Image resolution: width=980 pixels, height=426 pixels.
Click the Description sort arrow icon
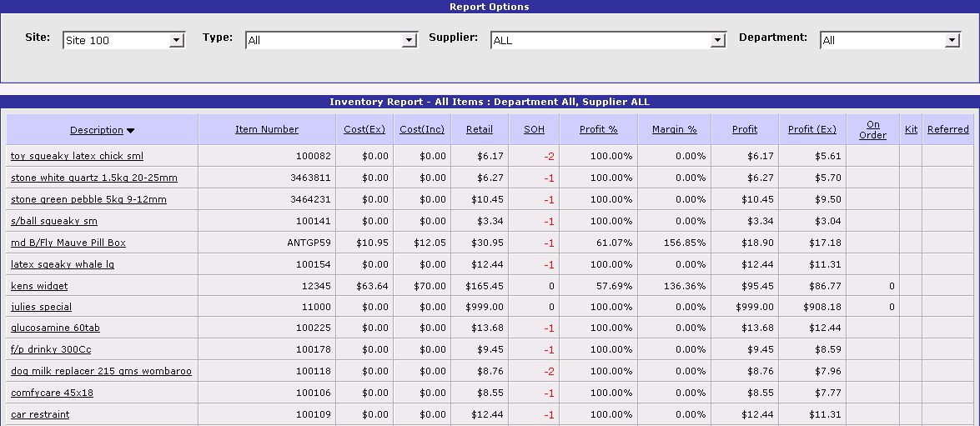pos(131,130)
